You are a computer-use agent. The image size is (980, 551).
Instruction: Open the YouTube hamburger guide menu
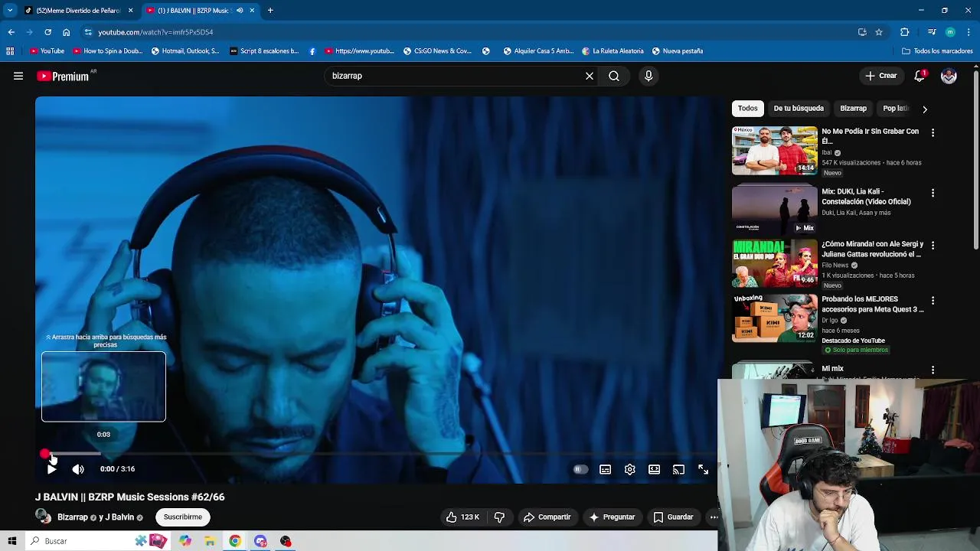point(18,76)
